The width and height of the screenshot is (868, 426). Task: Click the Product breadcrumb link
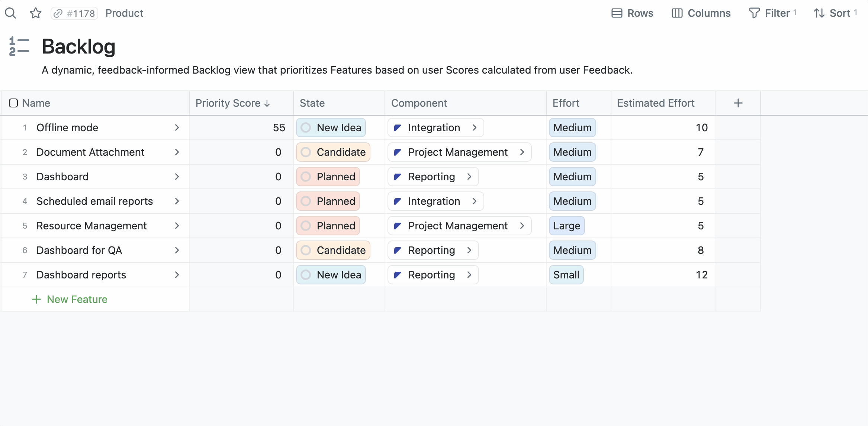pyautogui.click(x=124, y=13)
